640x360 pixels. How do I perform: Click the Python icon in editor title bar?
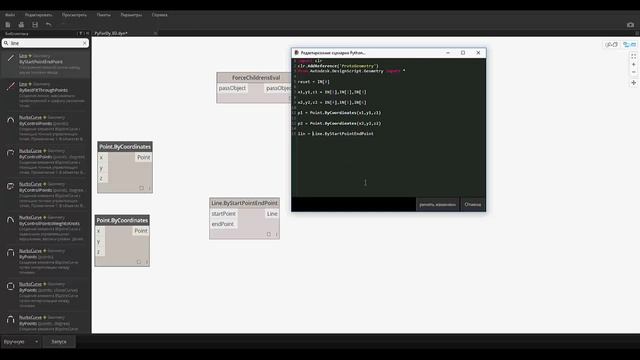point(297,53)
